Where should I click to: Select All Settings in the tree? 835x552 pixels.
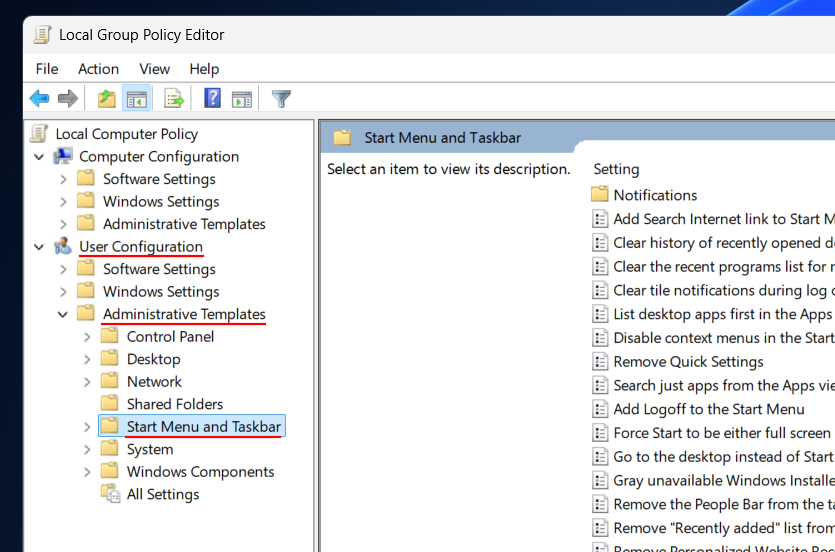point(162,494)
